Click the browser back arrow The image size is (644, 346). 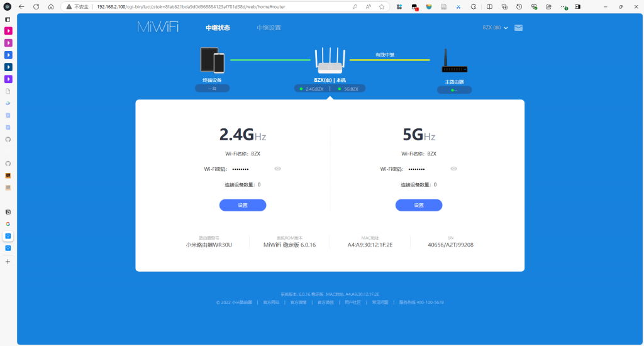[21, 6]
